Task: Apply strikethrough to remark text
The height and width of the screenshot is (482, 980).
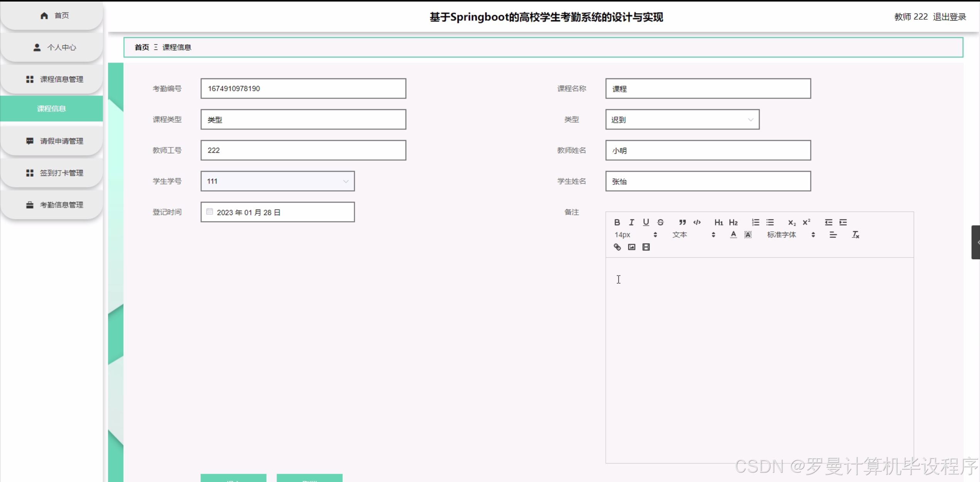Action: 661,222
